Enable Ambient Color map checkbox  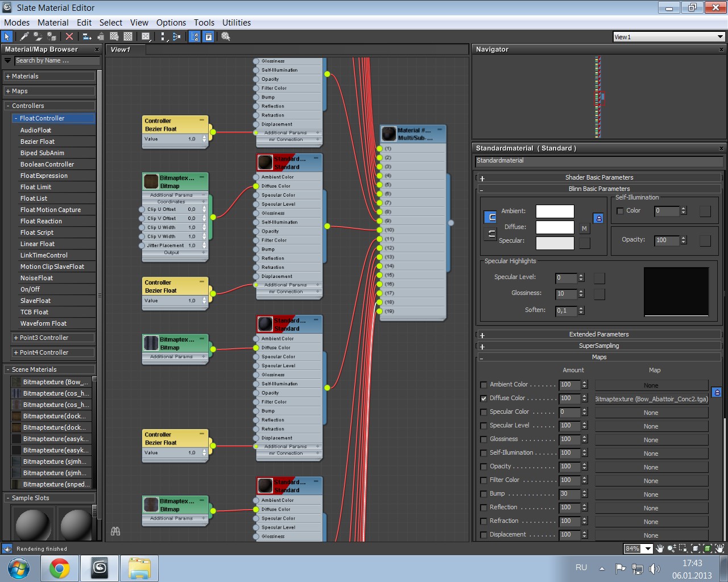pyautogui.click(x=483, y=385)
